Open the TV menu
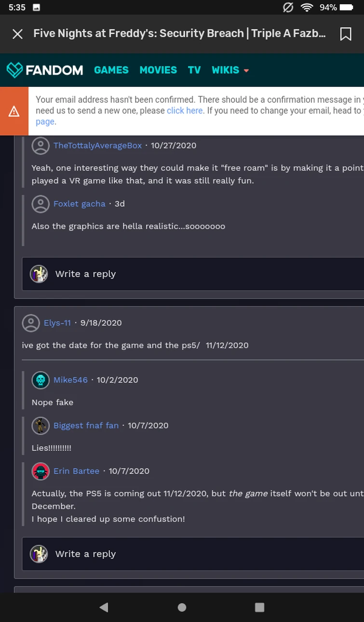This screenshot has width=364, height=622. click(194, 70)
